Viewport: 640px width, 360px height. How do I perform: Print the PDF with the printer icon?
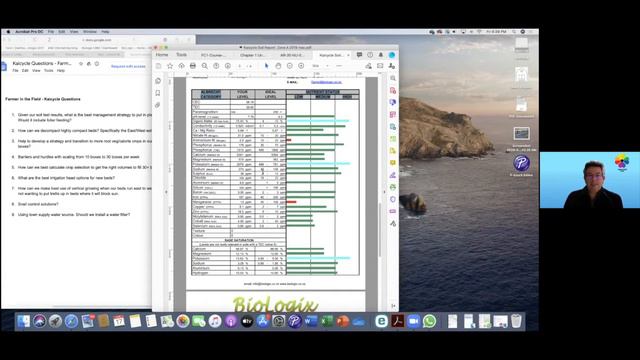click(x=193, y=66)
